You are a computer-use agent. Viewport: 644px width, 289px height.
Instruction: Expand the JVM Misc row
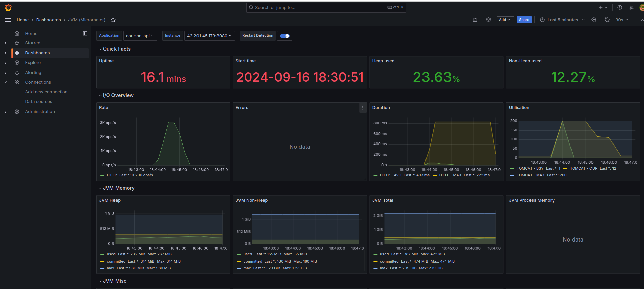pos(112,281)
